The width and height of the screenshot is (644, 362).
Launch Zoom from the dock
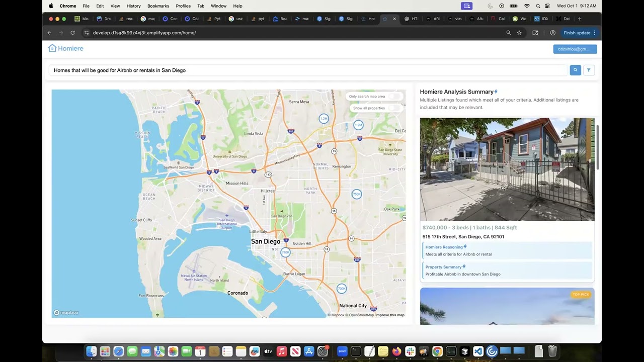tap(343, 351)
